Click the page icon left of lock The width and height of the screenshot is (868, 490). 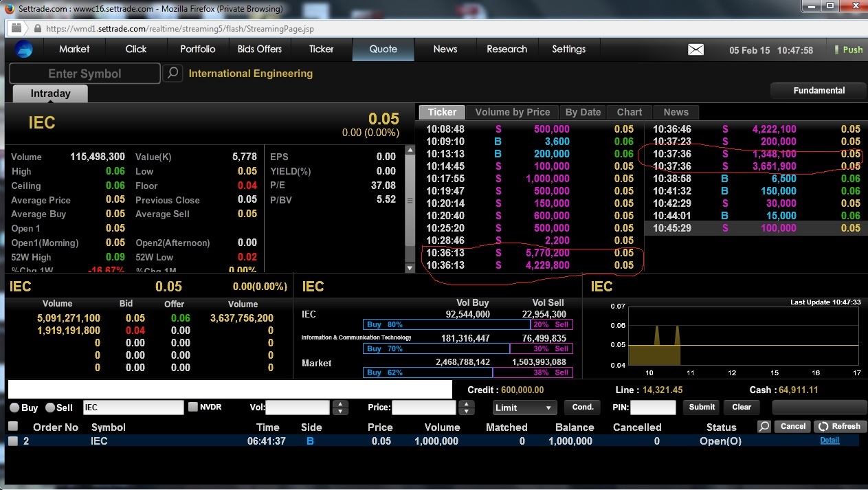pyautogui.click(x=16, y=29)
